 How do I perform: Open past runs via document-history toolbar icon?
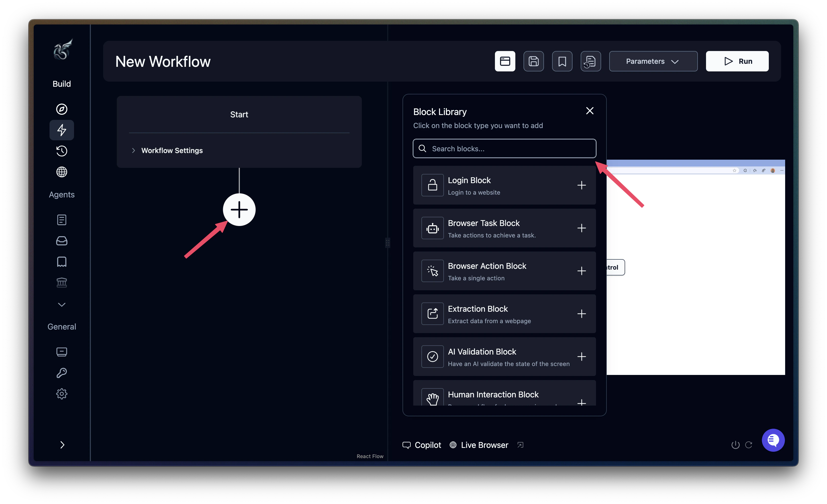point(591,61)
